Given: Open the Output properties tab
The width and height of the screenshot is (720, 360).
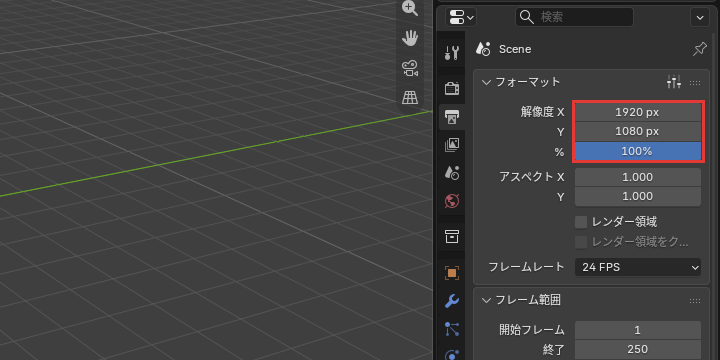Looking at the screenshot, I should pos(452,117).
